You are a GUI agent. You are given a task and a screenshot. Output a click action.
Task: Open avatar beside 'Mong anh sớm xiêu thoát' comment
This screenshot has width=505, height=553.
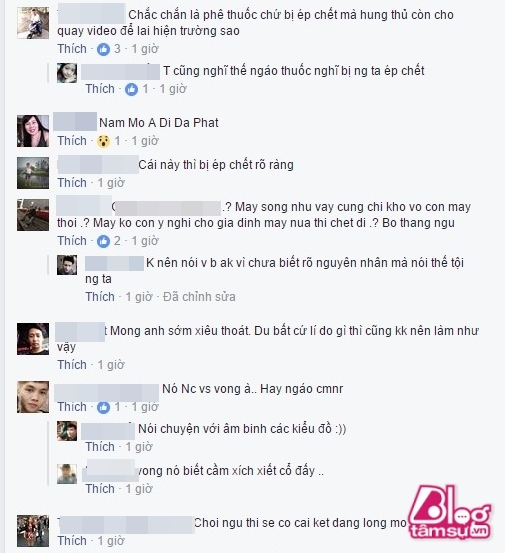coord(33,339)
